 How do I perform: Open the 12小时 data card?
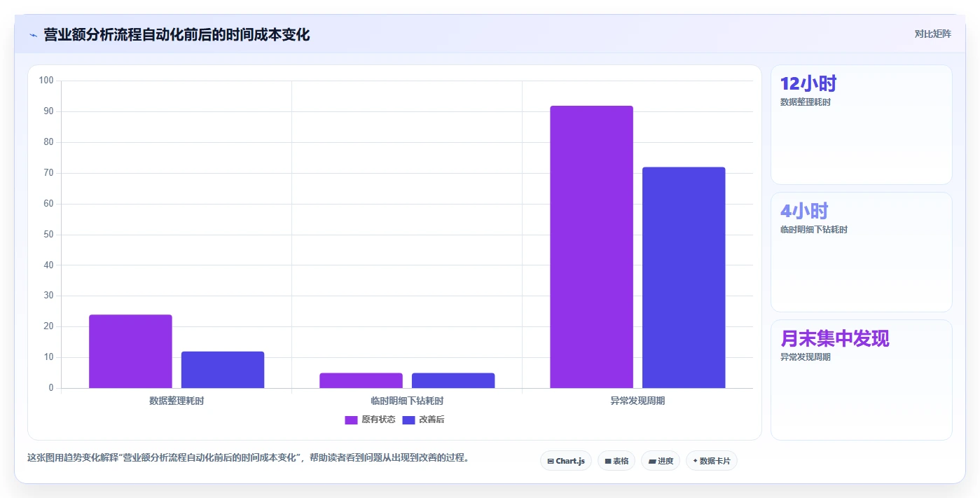[x=862, y=125]
